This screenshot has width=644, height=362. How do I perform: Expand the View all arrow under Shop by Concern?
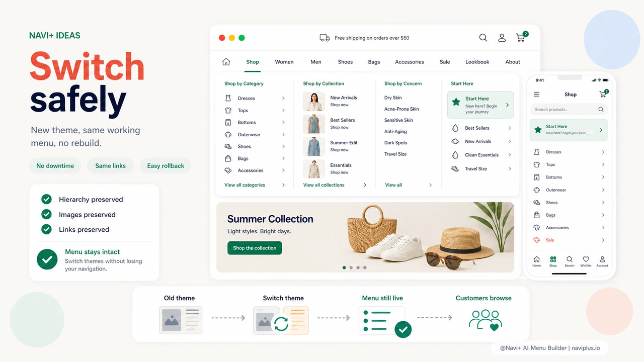coord(430,185)
